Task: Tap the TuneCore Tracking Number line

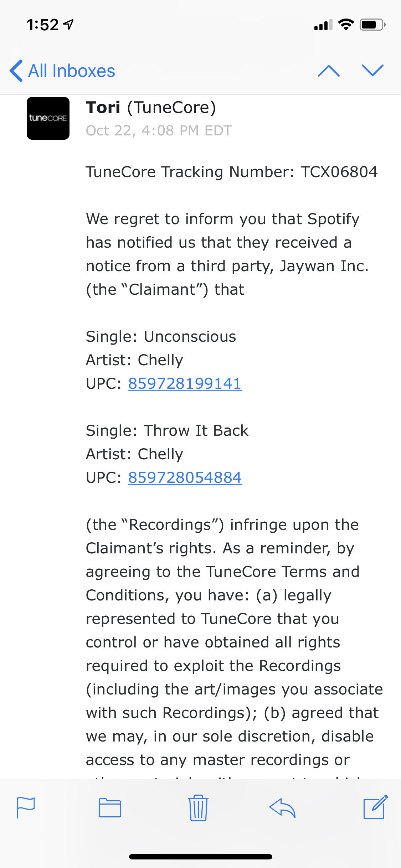Action: coord(232,172)
